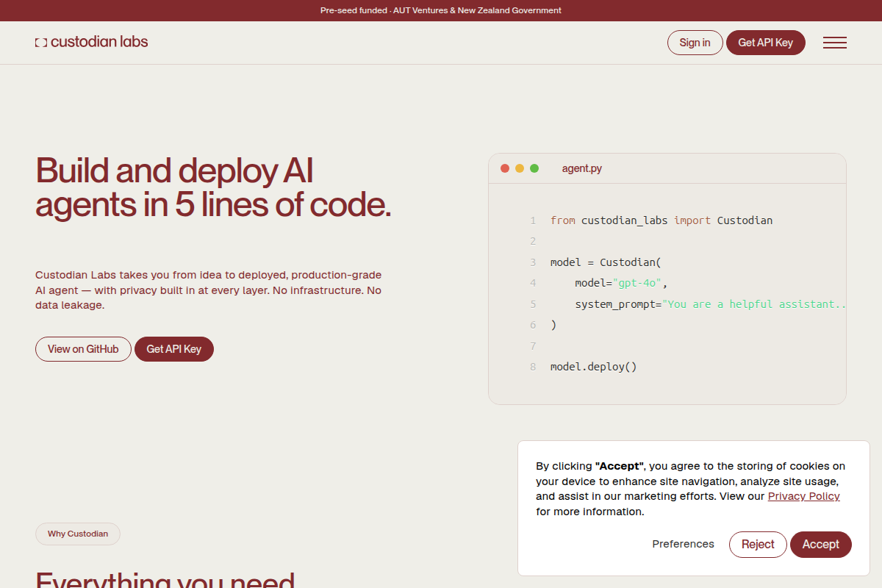882x588 pixels.
Task: Select the agent.py file tab
Action: (582, 168)
